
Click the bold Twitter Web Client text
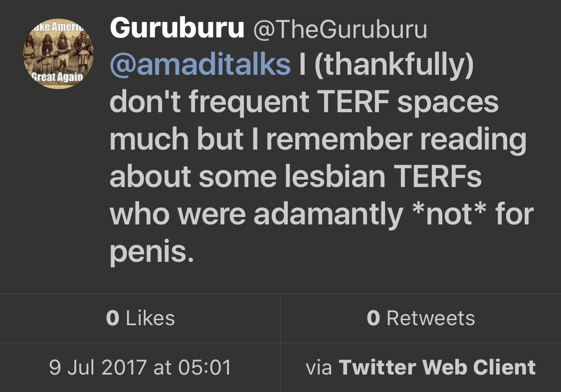[437, 368]
